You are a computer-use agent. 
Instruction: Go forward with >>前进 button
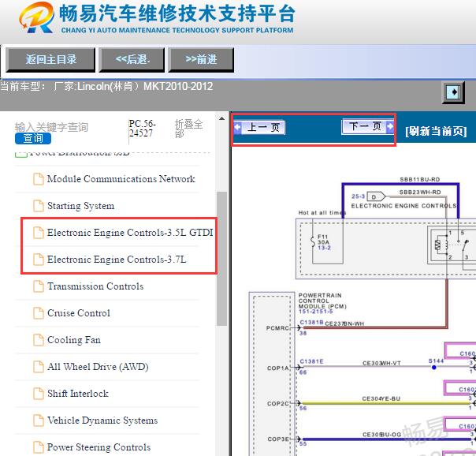click(x=201, y=59)
